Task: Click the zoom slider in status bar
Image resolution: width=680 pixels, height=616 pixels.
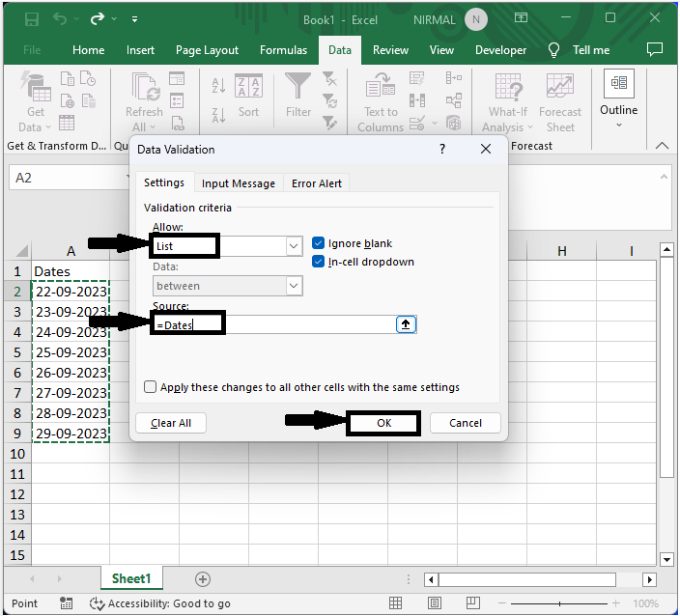Action: point(559,603)
